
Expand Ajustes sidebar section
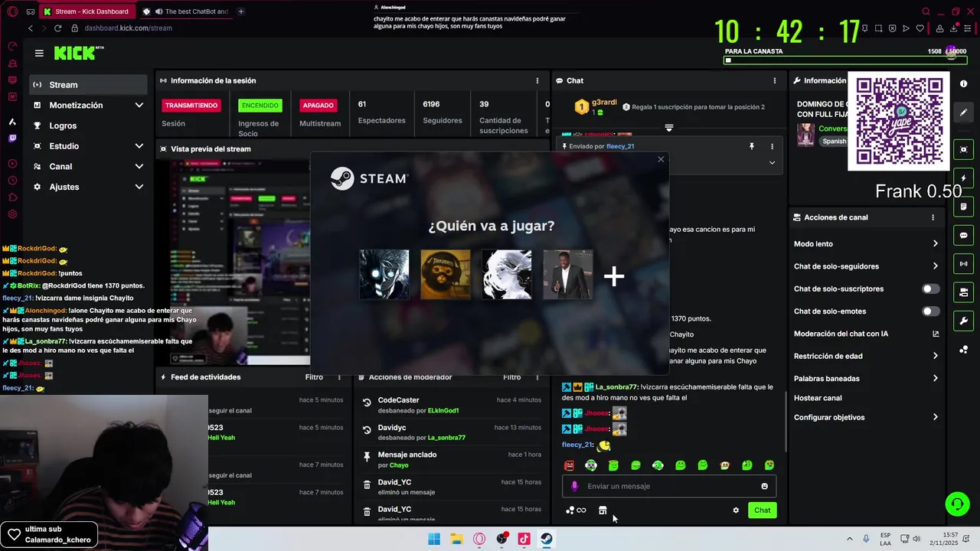pyautogui.click(x=89, y=187)
